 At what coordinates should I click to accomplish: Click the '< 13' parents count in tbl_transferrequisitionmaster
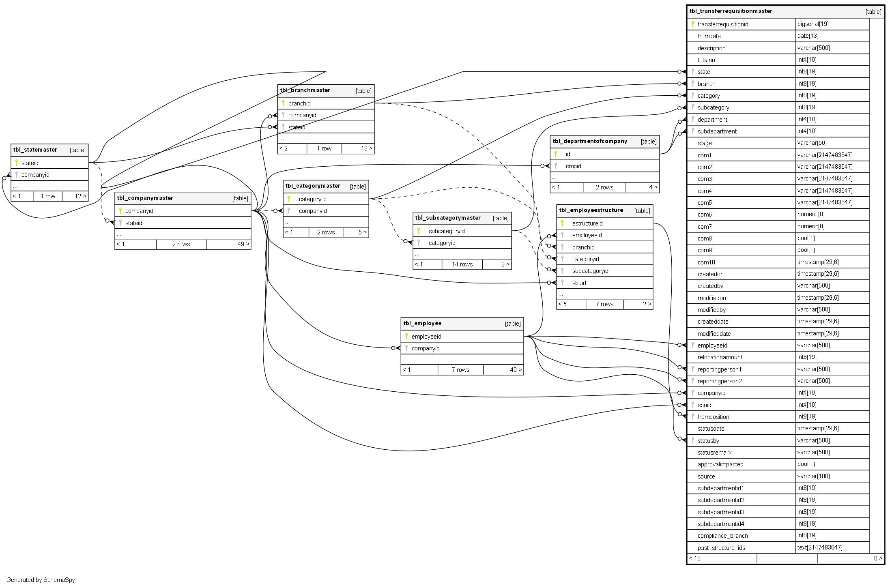pyautogui.click(x=695, y=558)
